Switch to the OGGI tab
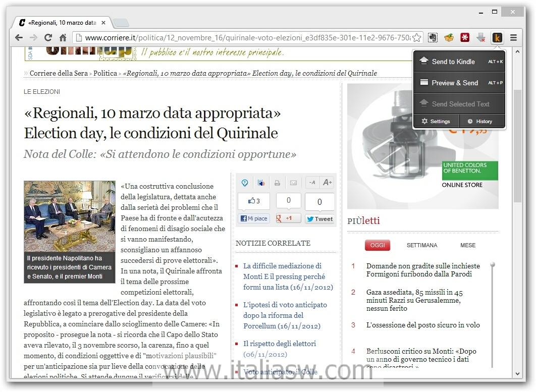Viewport: 536px width, 392px height. 378,245
